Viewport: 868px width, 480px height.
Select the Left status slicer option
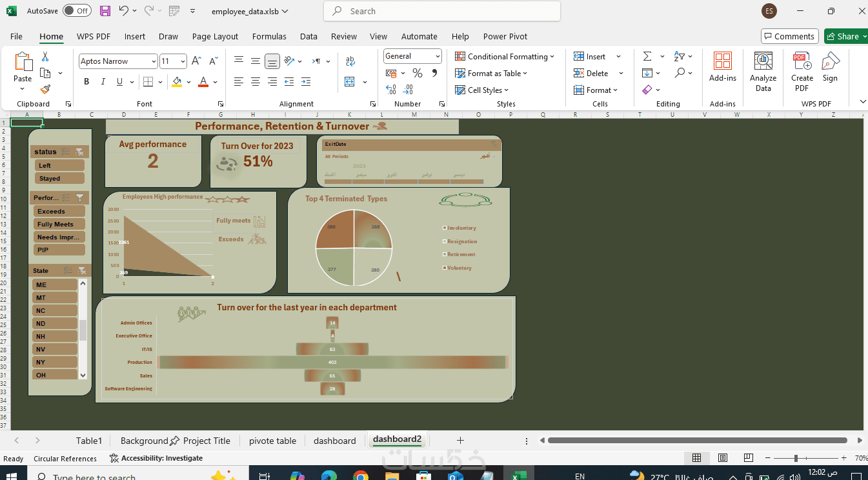point(59,166)
